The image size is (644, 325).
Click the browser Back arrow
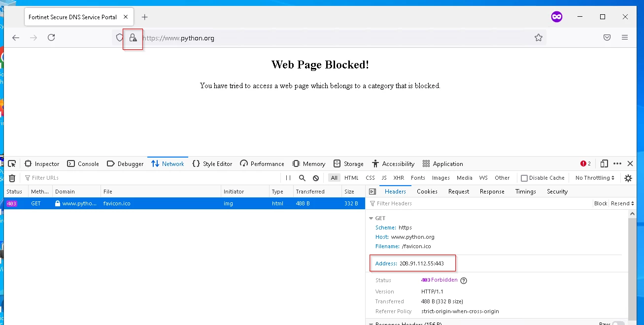click(16, 37)
